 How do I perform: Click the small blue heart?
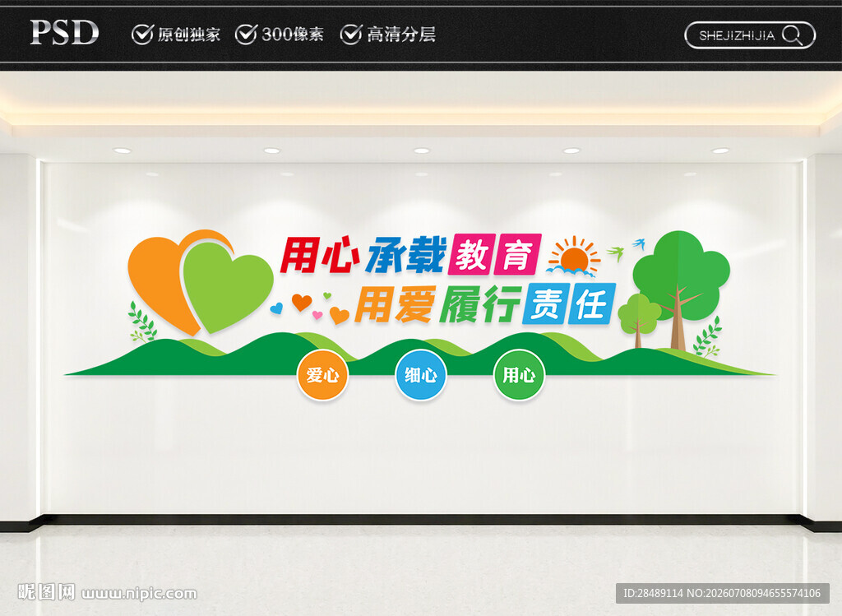pyautogui.click(x=276, y=308)
